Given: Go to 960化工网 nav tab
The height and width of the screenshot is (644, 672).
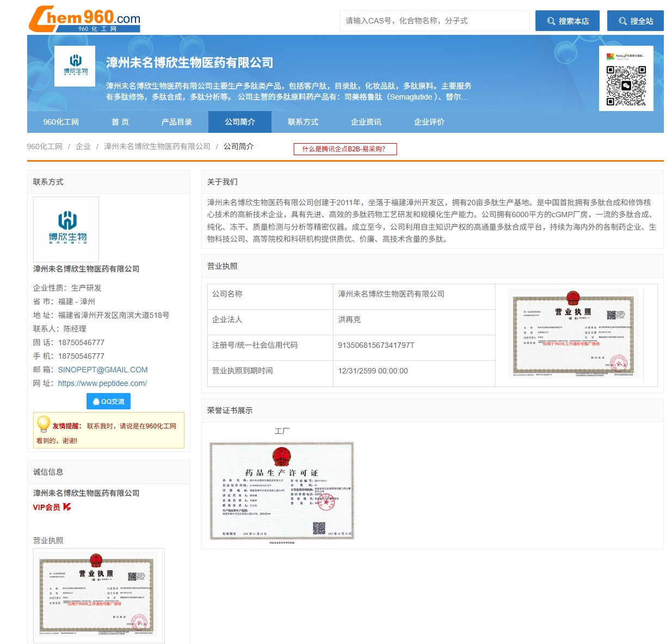Looking at the screenshot, I should tap(61, 122).
